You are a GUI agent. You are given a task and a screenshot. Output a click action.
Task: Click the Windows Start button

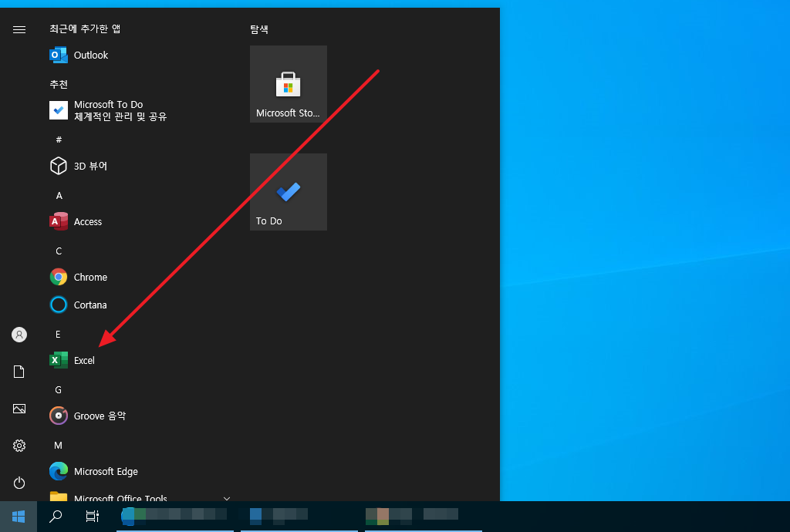click(19, 517)
